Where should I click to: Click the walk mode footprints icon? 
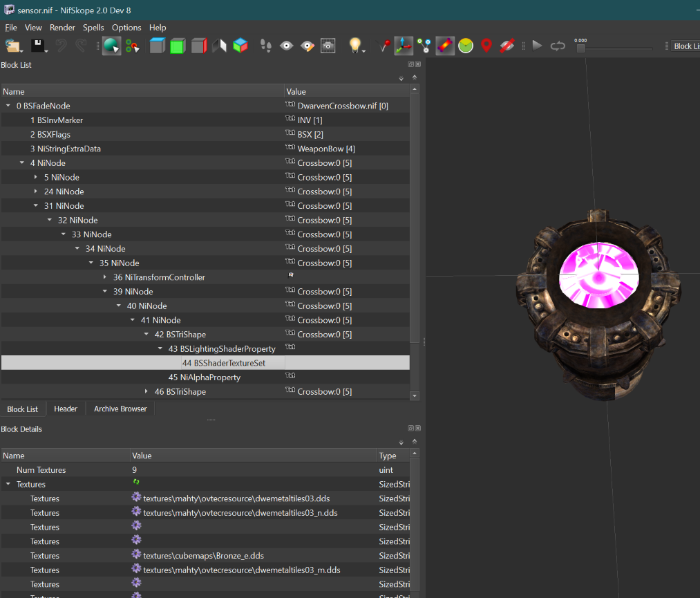265,46
